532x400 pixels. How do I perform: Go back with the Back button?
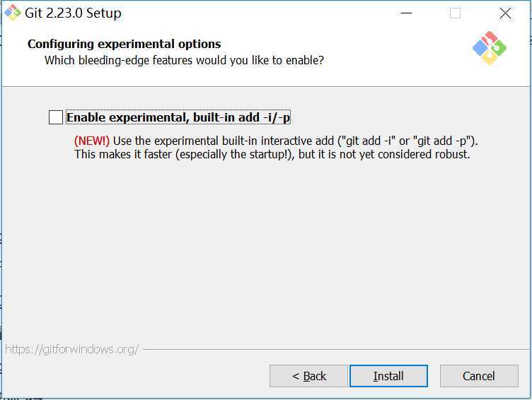coord(308,376)
